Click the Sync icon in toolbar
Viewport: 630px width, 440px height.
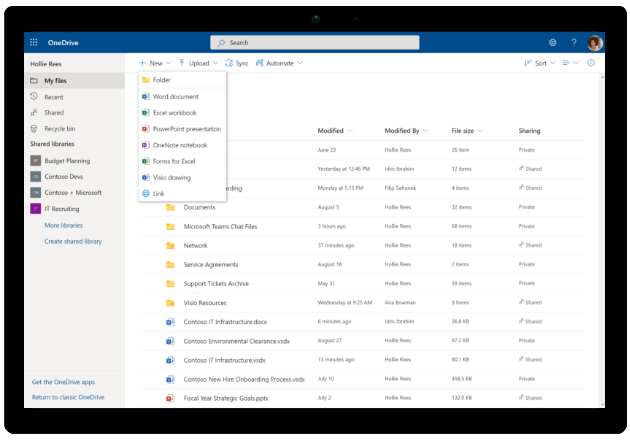(x=229, y=63)
